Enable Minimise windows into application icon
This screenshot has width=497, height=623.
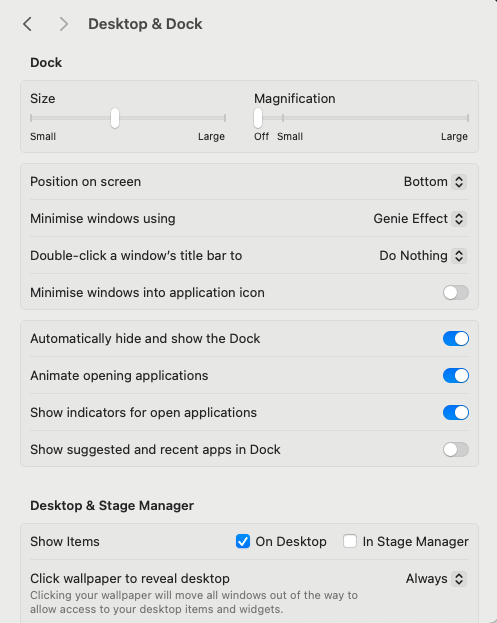coord(456,293)
